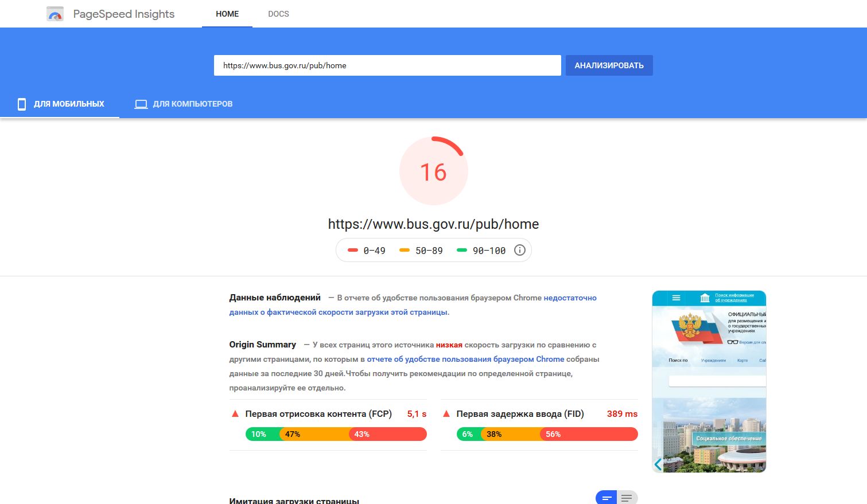Click the green 10% FCP bar segment
Viewport: 867px width, 504px height.
263,434
